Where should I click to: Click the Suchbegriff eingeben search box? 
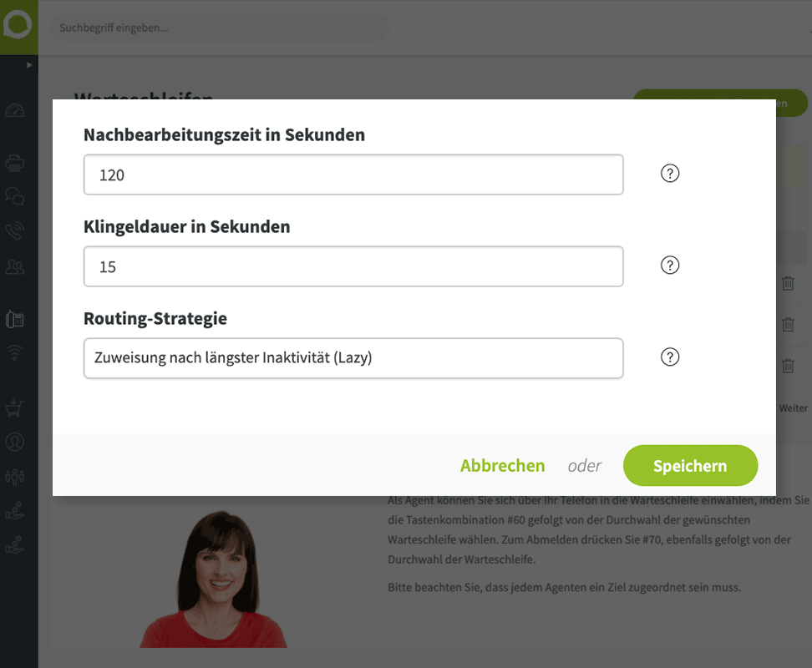[x=219, y=28]
